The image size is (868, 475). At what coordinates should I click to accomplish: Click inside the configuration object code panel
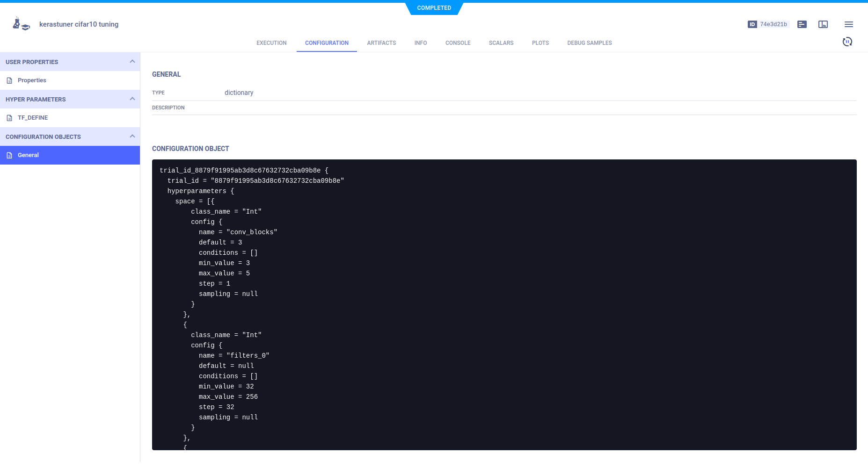pos(504,304)
